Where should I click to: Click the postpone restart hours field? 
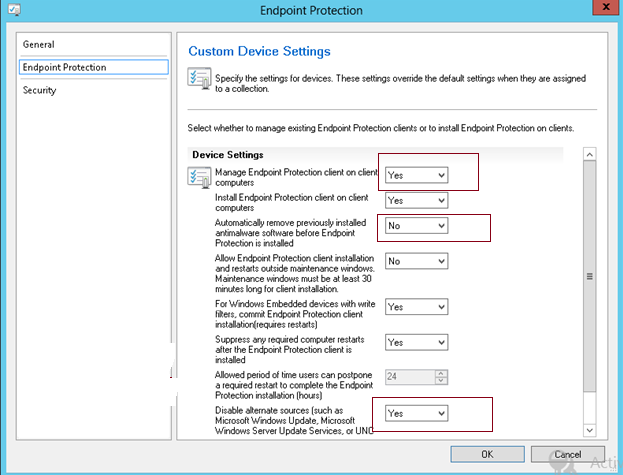pos(410,377)
